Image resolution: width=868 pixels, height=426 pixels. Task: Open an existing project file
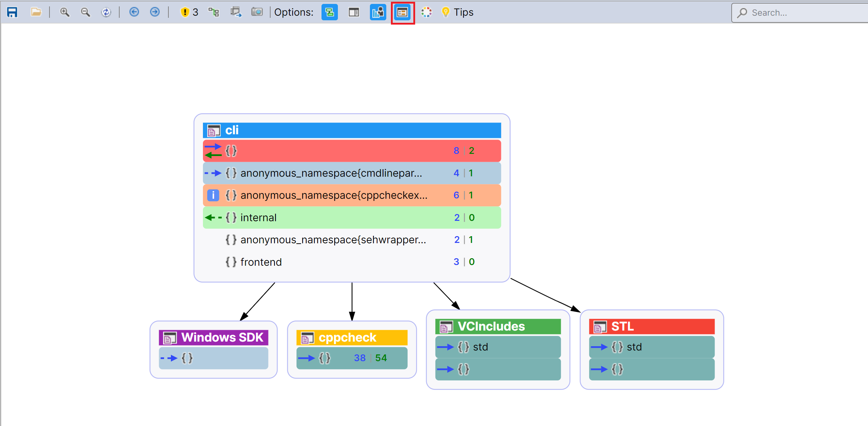tap(36, 12)
